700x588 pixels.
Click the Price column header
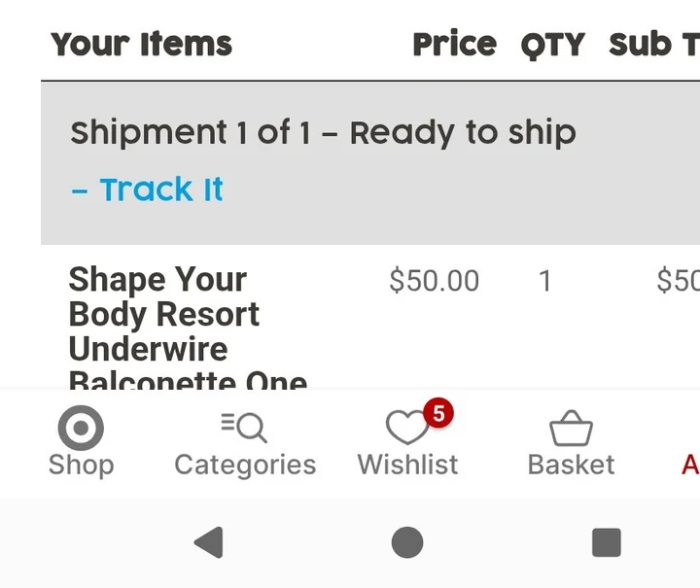[x=454, y=45]
